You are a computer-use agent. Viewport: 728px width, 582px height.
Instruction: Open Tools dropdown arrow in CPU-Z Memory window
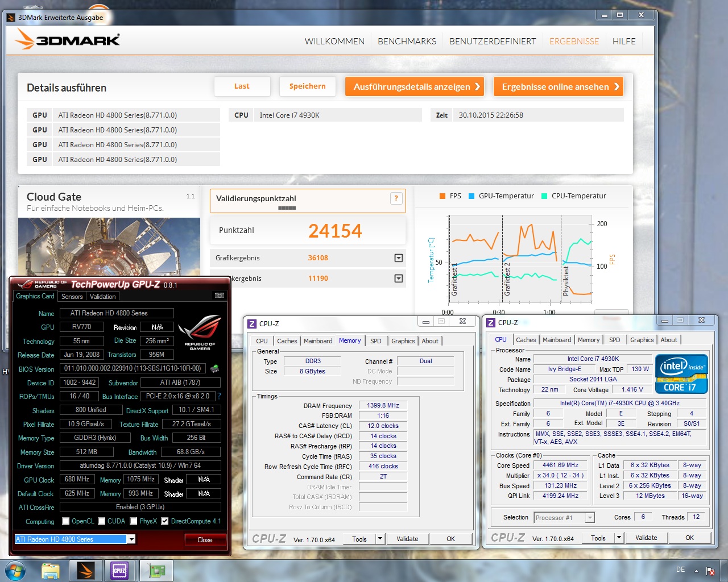pyautogui.click(x=380, y=539)
